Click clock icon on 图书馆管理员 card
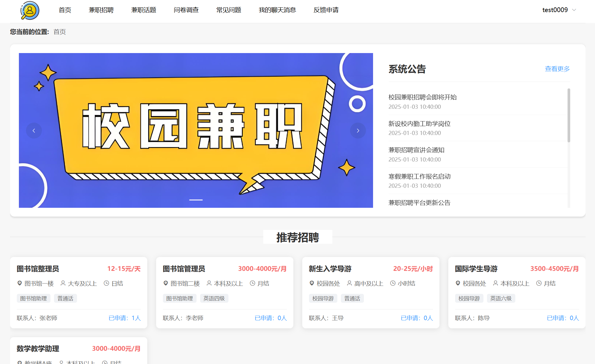 (x=252, y=283)
